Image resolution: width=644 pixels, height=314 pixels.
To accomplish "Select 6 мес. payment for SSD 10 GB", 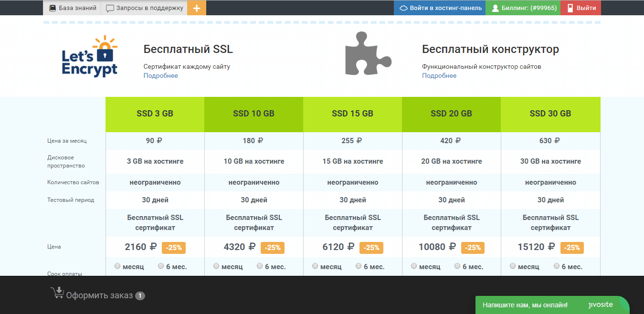I will point(260,266).
